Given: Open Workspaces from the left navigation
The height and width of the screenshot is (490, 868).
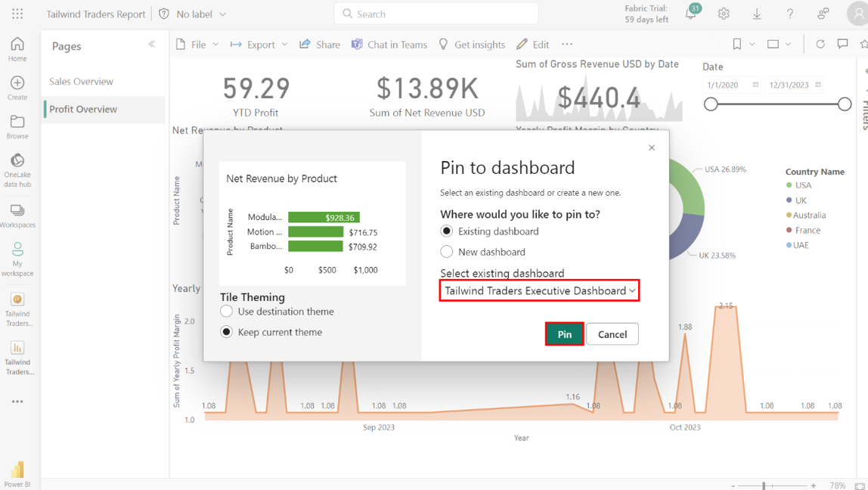Looking at the screenshot, I should [17, 211].
